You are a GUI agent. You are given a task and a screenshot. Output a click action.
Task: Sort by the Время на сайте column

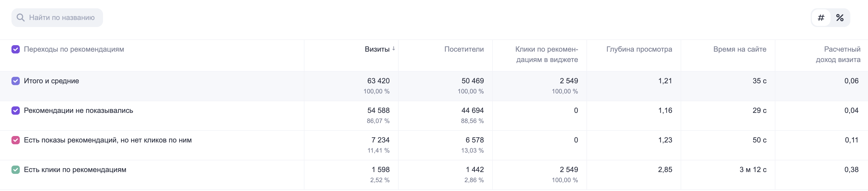point(740,49)
